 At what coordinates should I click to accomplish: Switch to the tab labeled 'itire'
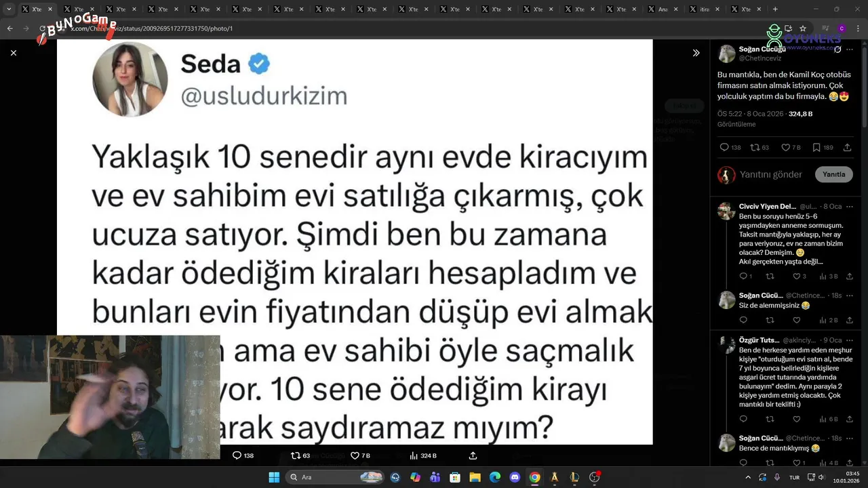tap(706, 9)
